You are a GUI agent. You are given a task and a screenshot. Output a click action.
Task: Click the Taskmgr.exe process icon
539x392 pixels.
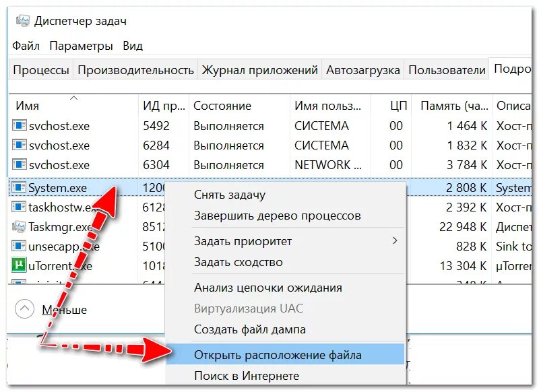pyautogui.click(x=19, y=226)
